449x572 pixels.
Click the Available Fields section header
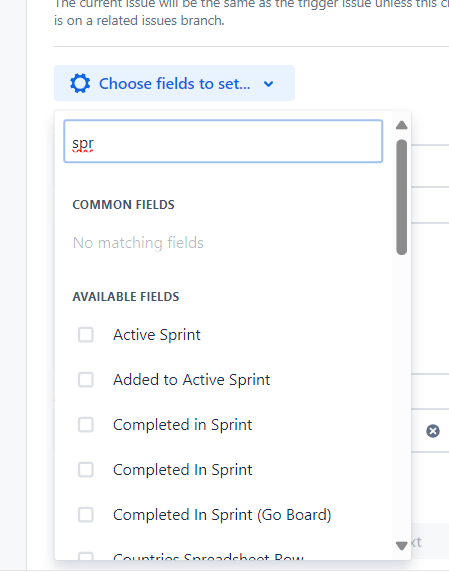tap(126, 297)
